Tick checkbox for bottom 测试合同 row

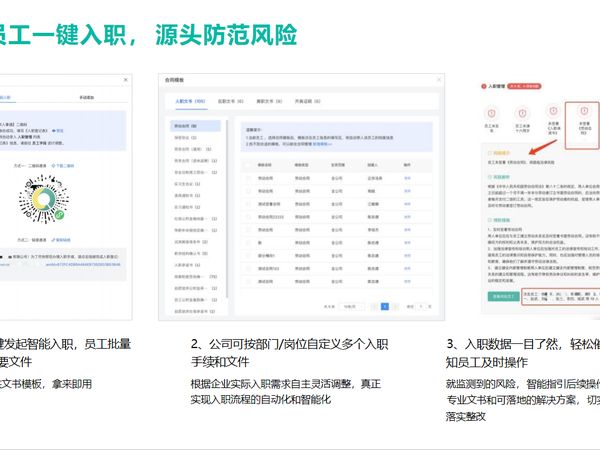[x=248, y=282]
